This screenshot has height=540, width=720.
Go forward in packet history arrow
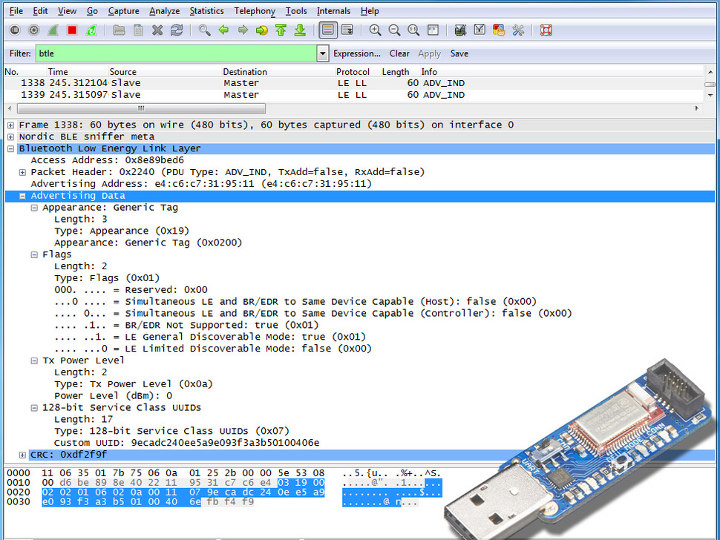[x=243, y=30]
